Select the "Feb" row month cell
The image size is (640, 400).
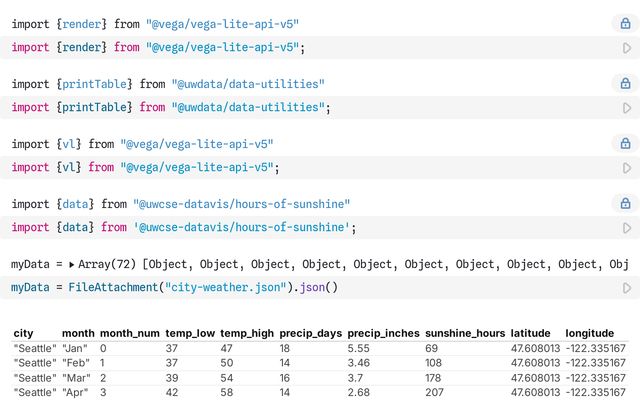[76, 362]
